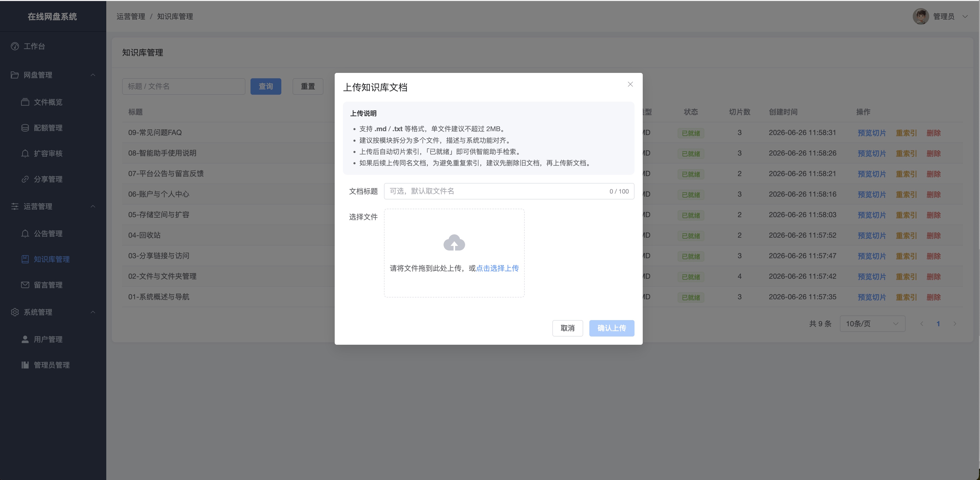The width and height of the screenshot is (980, 480).
Task: Click the 确认上传 button
Action: [611, 328]
